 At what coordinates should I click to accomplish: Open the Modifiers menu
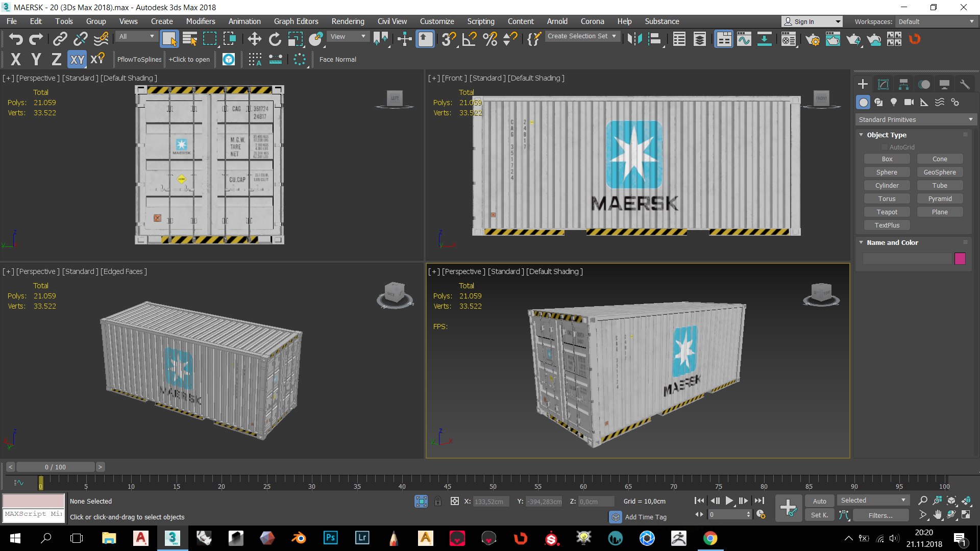201,21
